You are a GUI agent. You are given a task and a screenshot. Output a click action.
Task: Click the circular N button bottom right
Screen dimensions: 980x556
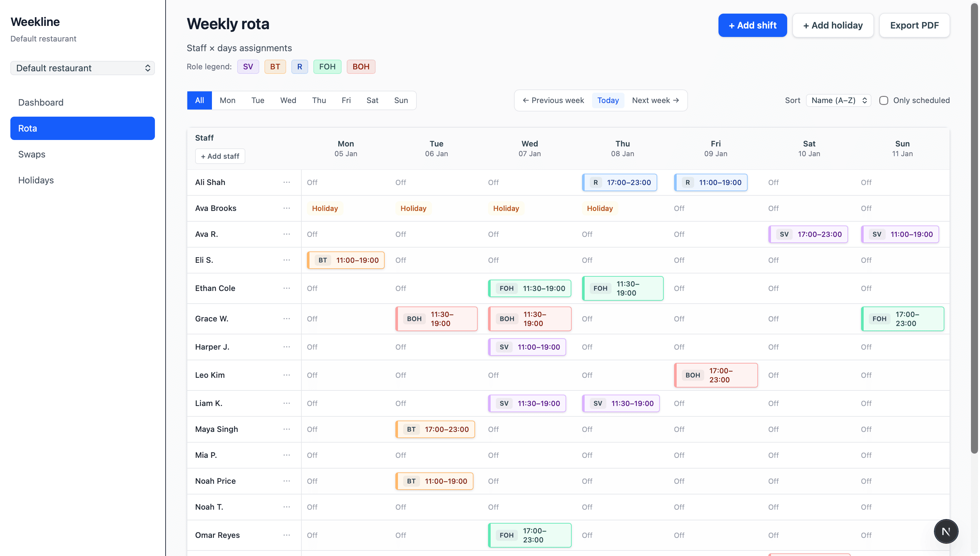coord(946,531)
